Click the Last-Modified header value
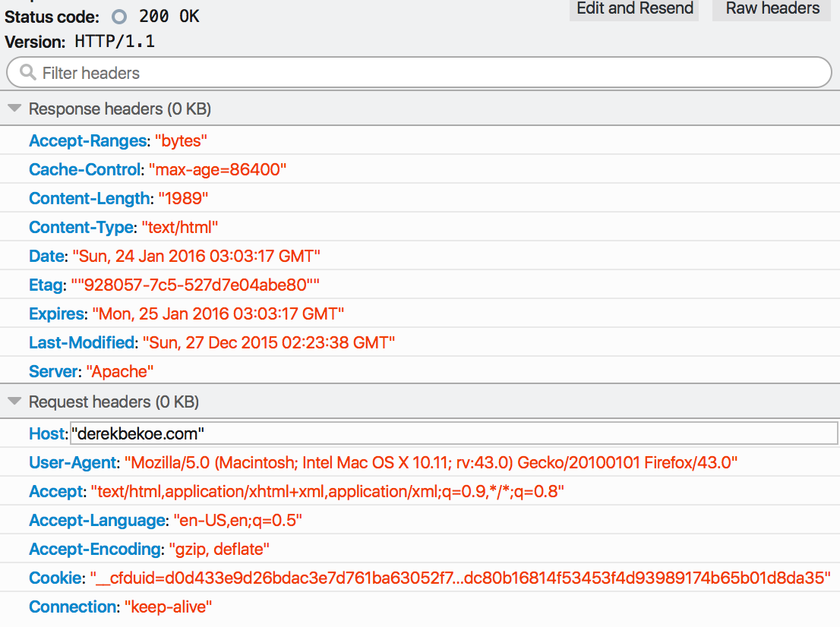 pyautogui.click(x=269, y=343)
